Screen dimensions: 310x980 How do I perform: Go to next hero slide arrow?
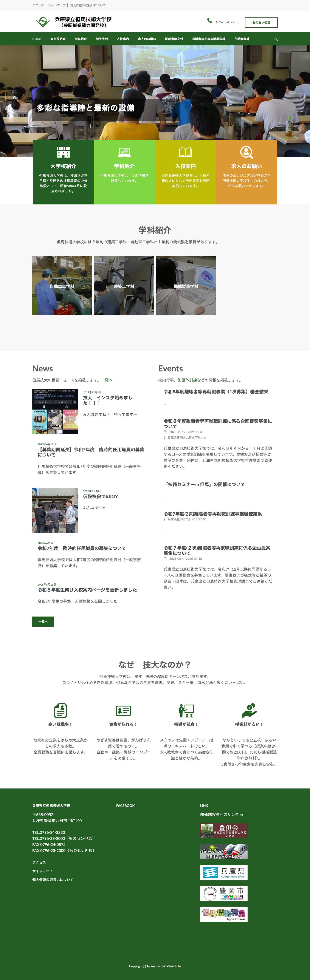[300, 97]
